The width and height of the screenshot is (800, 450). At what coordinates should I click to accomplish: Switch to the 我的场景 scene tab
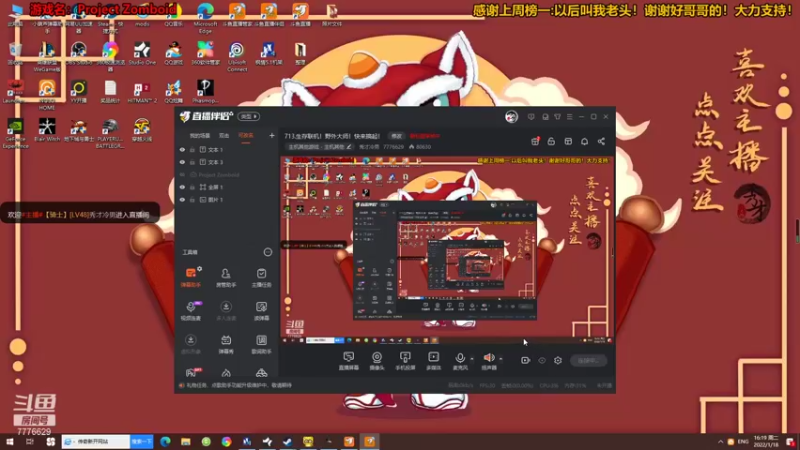[200, 136]
